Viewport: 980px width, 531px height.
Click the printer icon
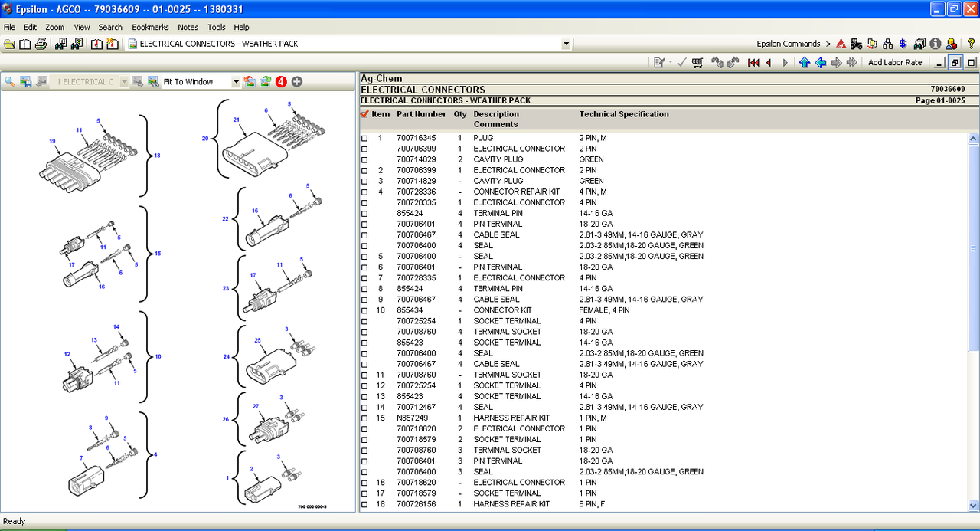pyautogui.click(x=43, y=44)
